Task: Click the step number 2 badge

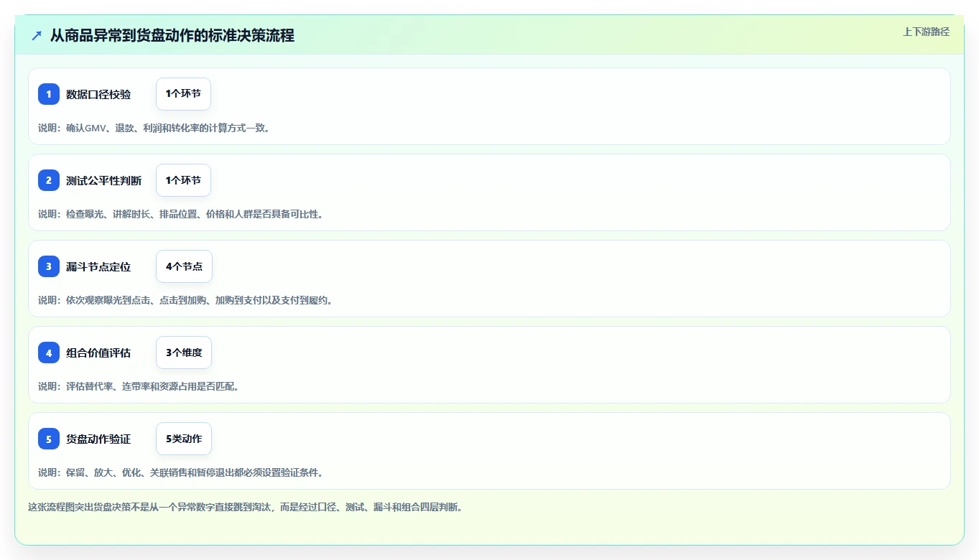Action: point(49,180)
